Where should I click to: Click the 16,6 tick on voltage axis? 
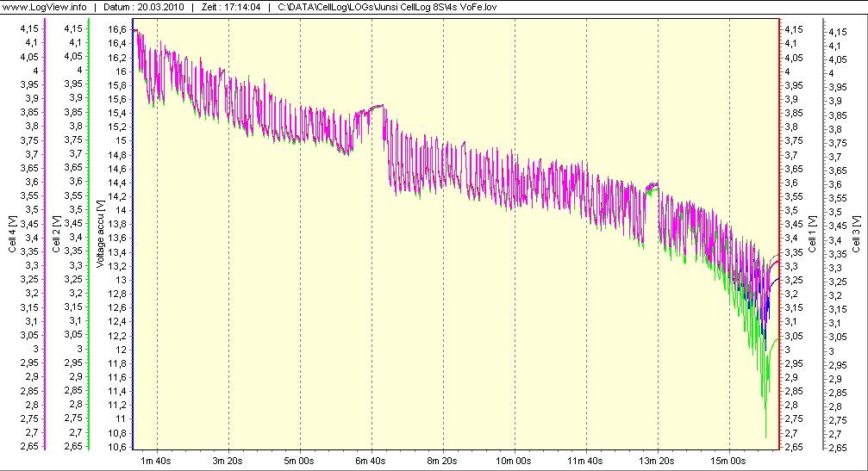click(x=117, y=29)
